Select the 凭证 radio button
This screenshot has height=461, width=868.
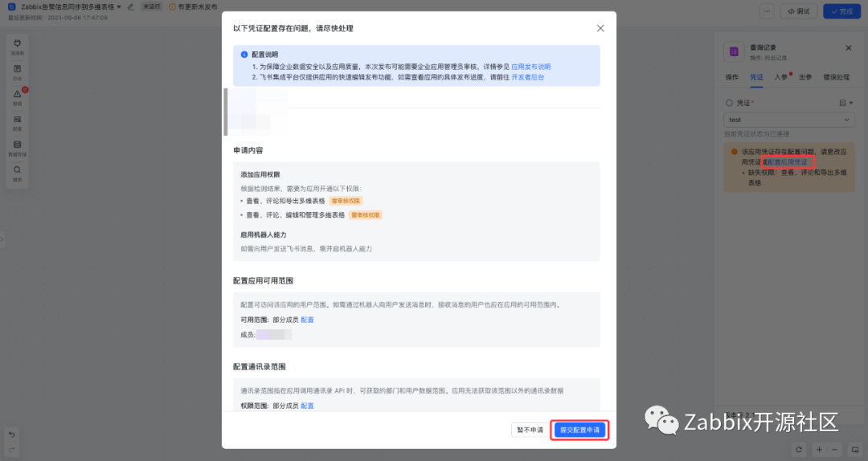729,103
